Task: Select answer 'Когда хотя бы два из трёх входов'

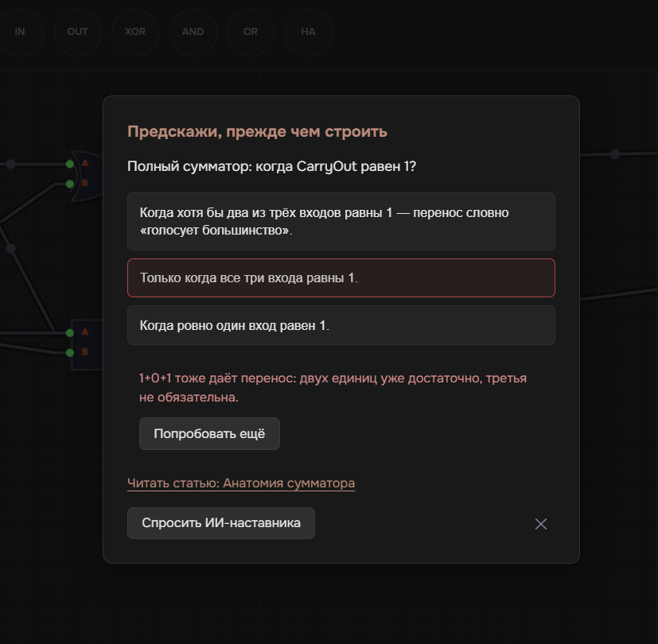Action: pos(341,221)
